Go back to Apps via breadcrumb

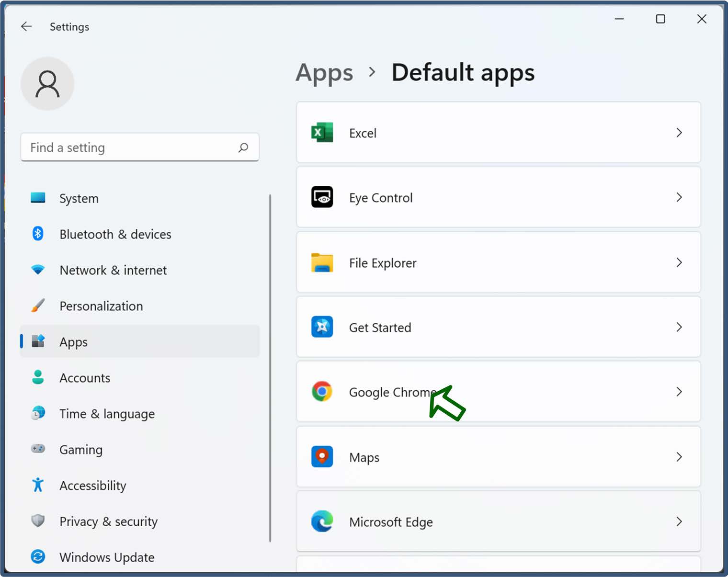(324, 73)
